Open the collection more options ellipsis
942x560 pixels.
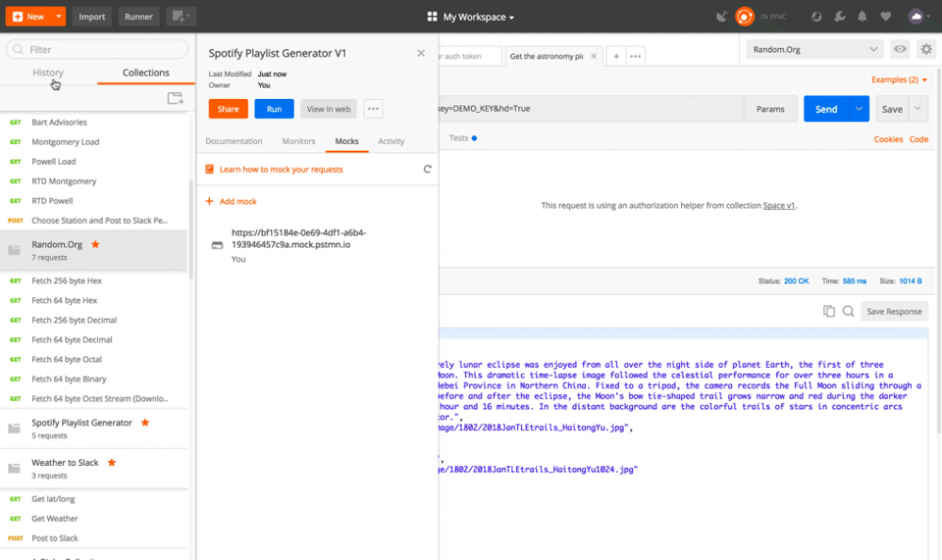pyautogui.click(x=373, y=108)
